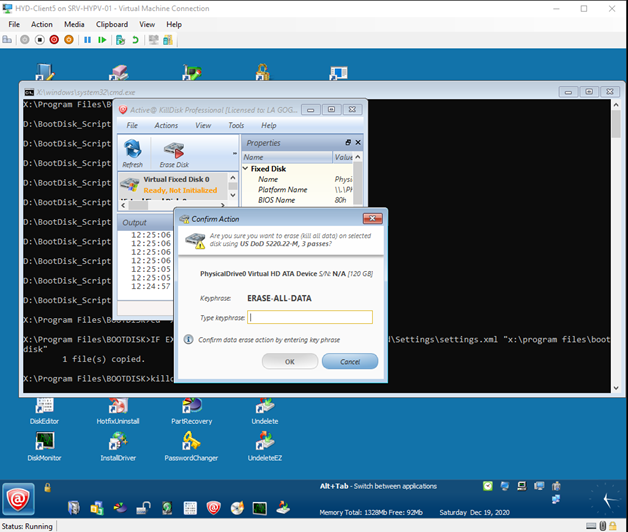This screenshot has height=532, width=628.
Task: Click the Erase Disk icon in KillDisk
Action: pyautogui.click(x=174, y=154)
